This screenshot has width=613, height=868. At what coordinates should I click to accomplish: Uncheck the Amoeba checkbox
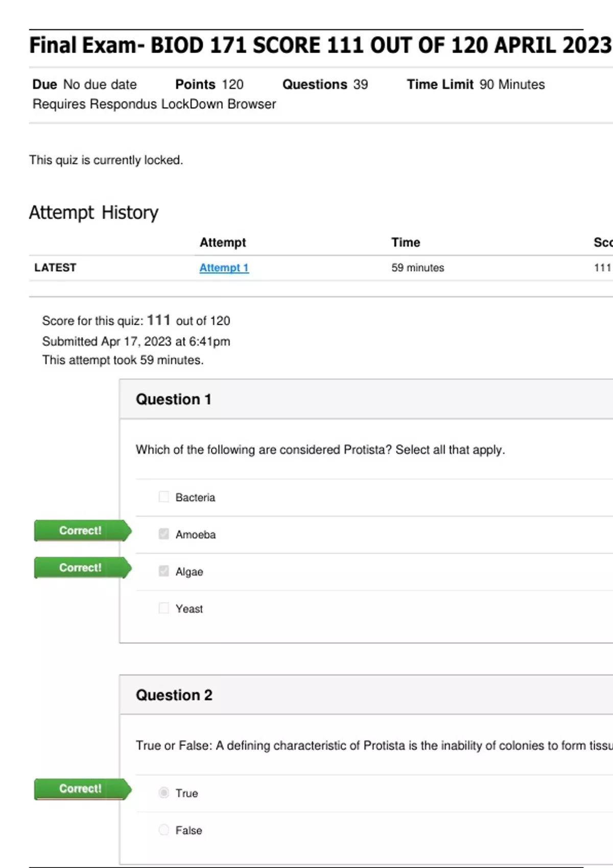tap(163, 534)
